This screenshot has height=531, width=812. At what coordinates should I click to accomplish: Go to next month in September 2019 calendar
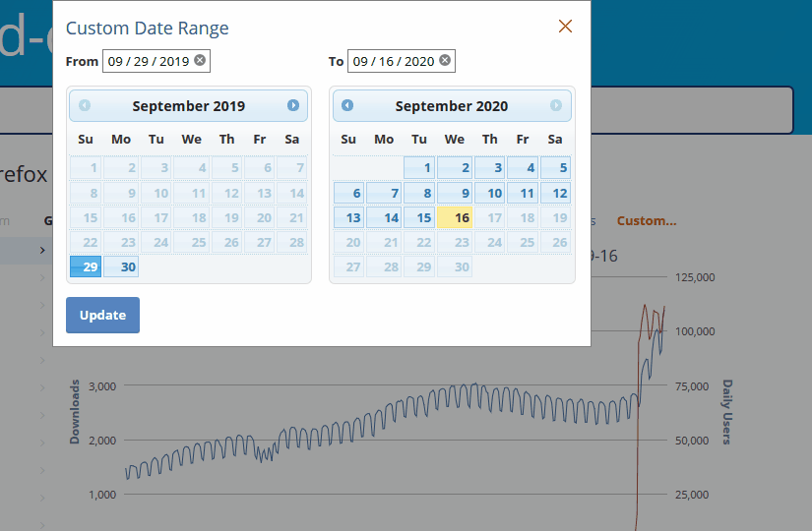(293, 105)
